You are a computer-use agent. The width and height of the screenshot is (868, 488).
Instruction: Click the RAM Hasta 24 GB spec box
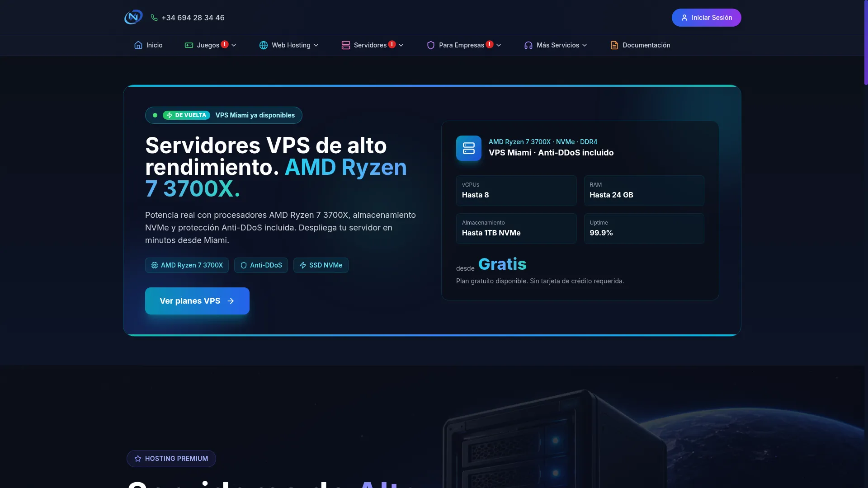[644, 191]
